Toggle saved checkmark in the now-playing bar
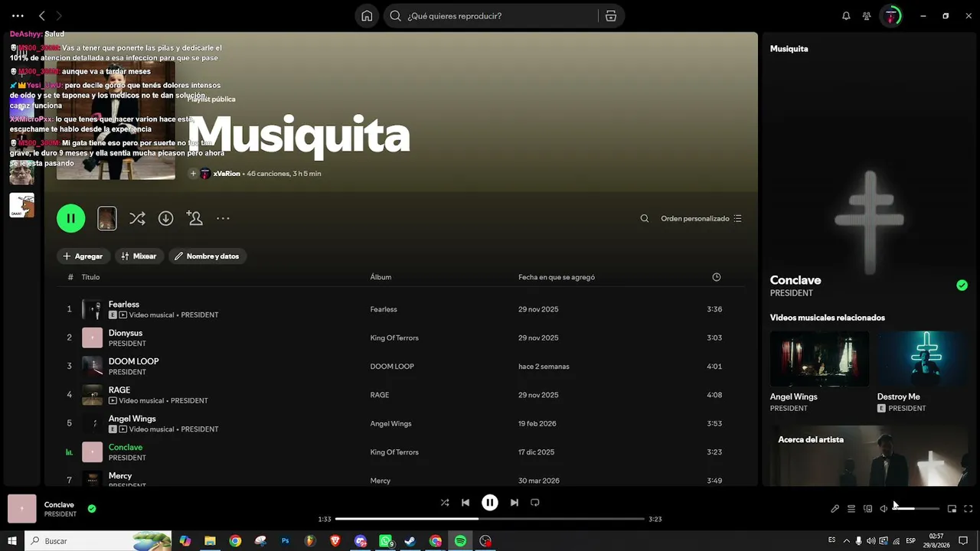 click(x=92, y=508)
